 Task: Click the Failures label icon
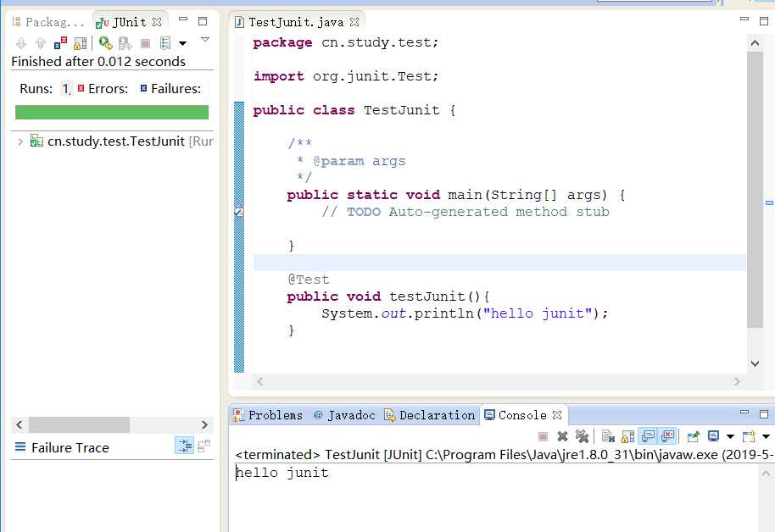(x=144, y=88)
